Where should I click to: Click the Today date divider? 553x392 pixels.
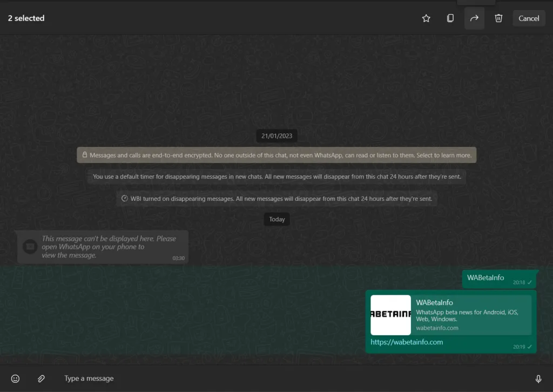click(x=276, y=219)
